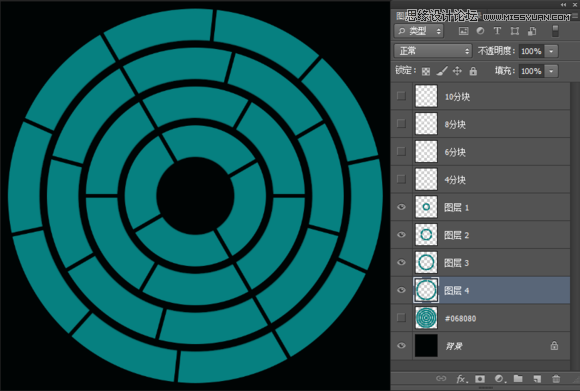Screen dimensions: 580x391
Task: Hide 图层 1 with its eye icon
Action: [401, 207]
